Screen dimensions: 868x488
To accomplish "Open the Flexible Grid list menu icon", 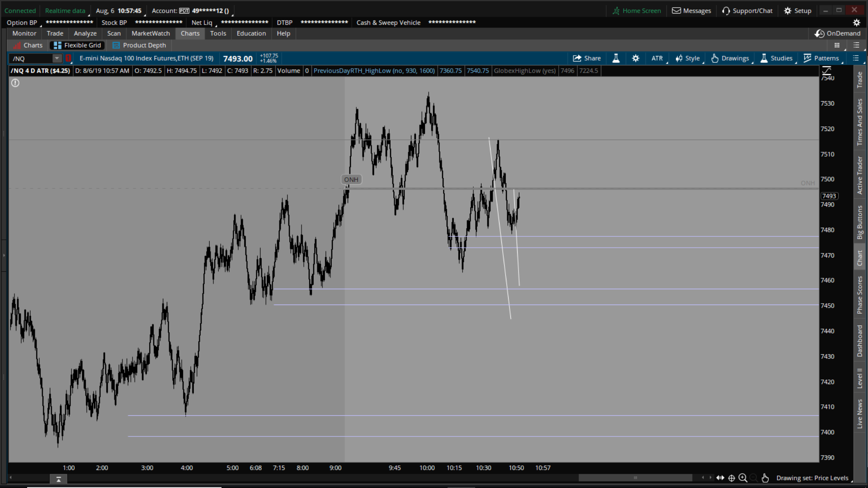I will click(x=856, y=45).
